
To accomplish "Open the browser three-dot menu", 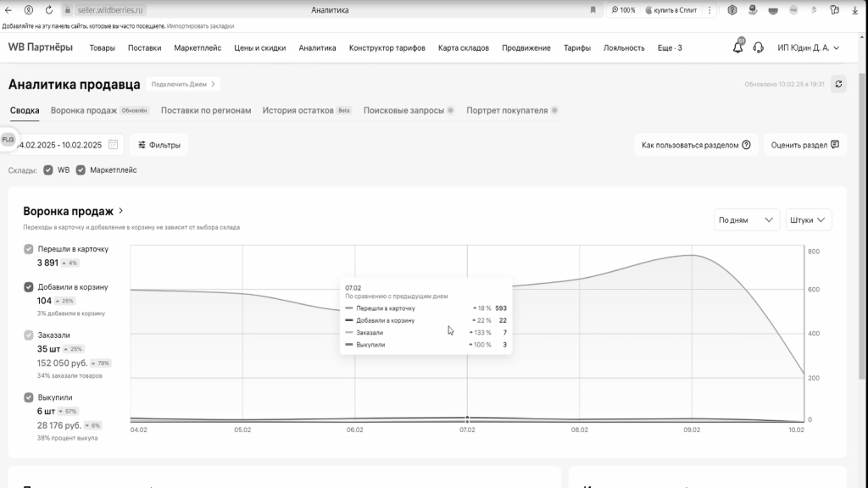I will click(709, 10).
